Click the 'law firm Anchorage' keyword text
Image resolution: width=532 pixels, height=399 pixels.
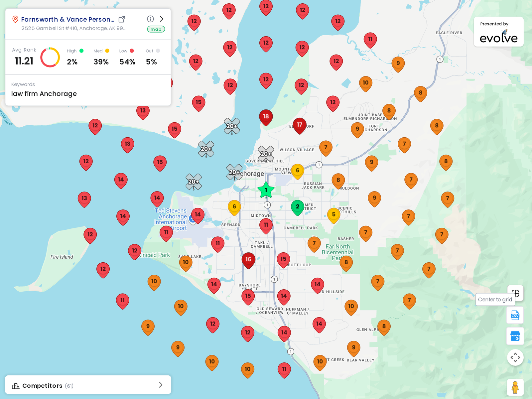44,94
